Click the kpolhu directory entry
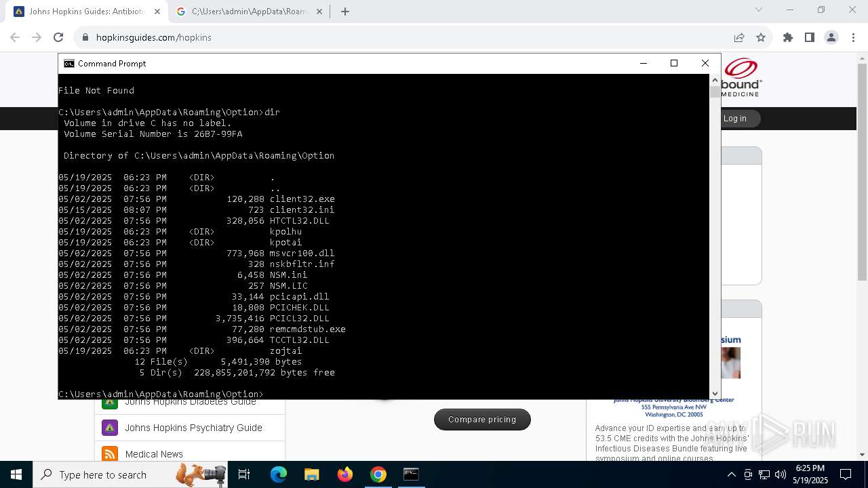The height and width of the screenshot is (488, 868). (285, 231)
